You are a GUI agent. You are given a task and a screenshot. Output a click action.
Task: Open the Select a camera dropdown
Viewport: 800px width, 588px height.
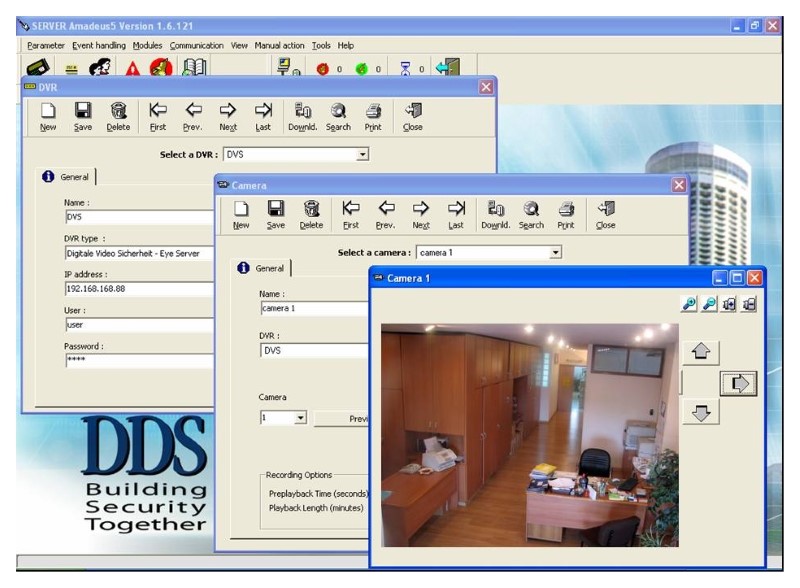pyautogui.click(x=556, y=253)
